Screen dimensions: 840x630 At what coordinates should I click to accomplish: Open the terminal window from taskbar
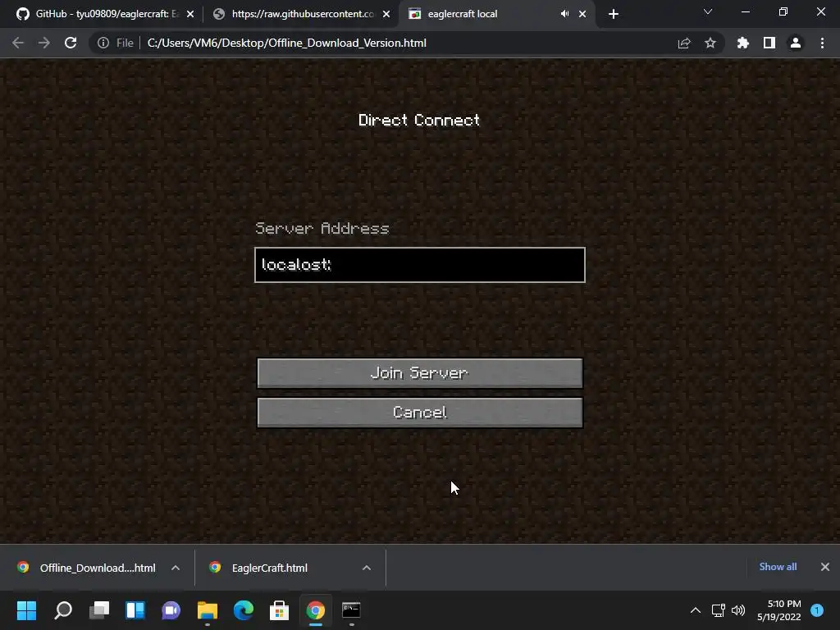click(x=351, y=610)
